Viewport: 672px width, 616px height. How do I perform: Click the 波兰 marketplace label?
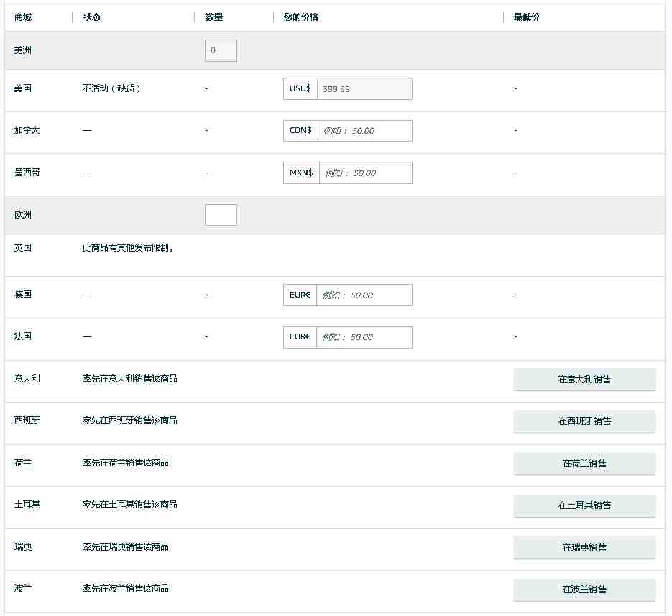tap(23, 589)
